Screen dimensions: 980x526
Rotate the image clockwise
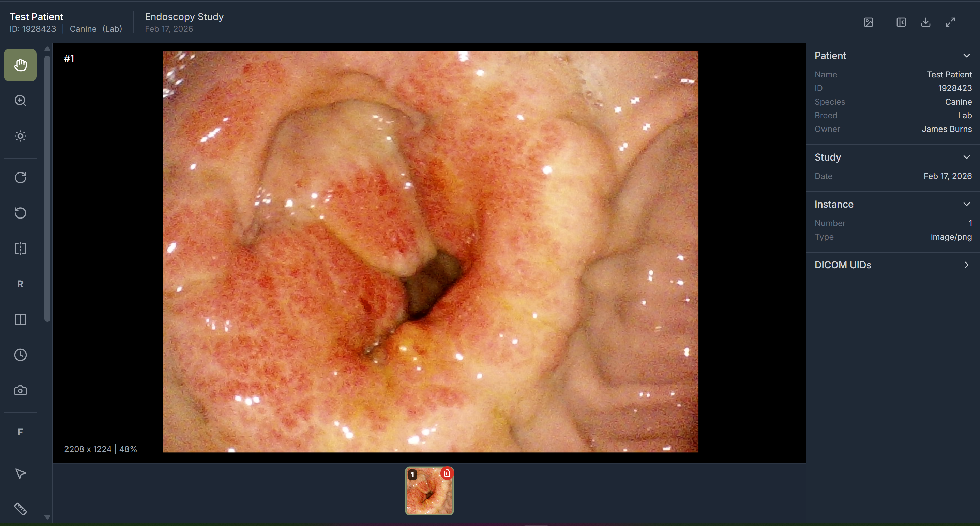[x=20, y=177]
